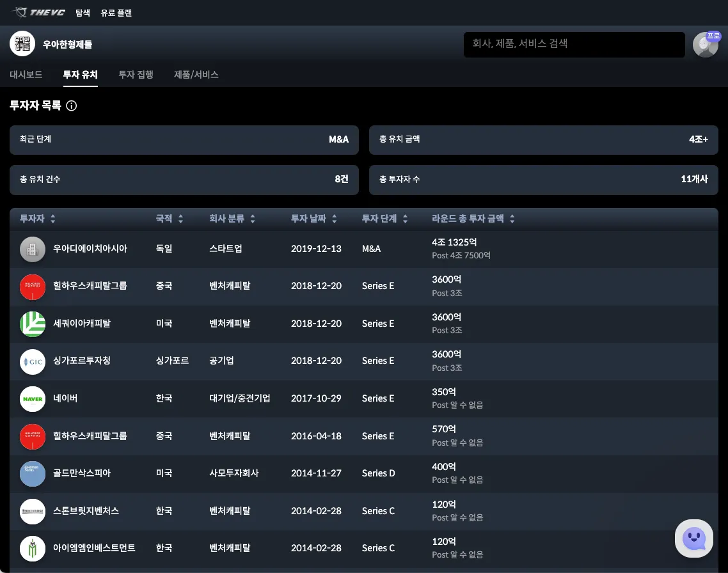The height and width of the screenshot is (573, 728).
Task: Open the 우아한형제들 company logo
Action: (x=22, y=43)
